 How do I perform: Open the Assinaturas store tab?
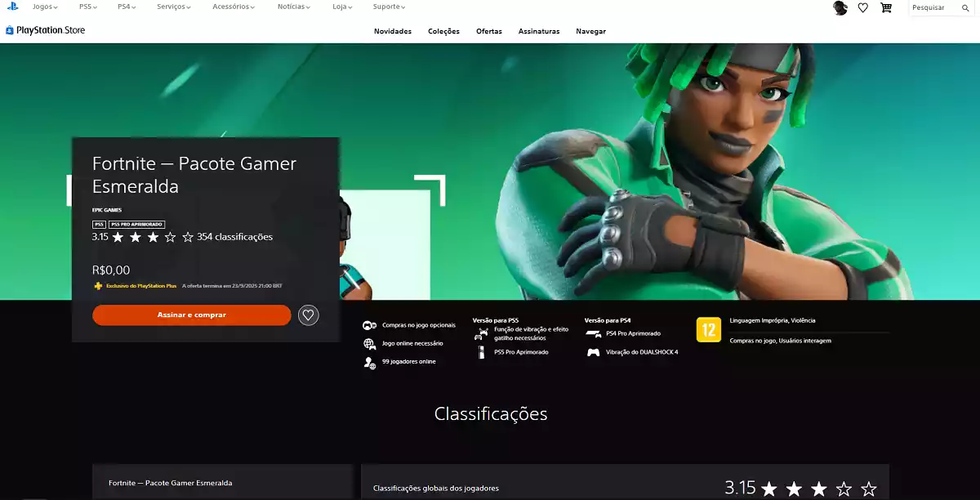point(539,32)
